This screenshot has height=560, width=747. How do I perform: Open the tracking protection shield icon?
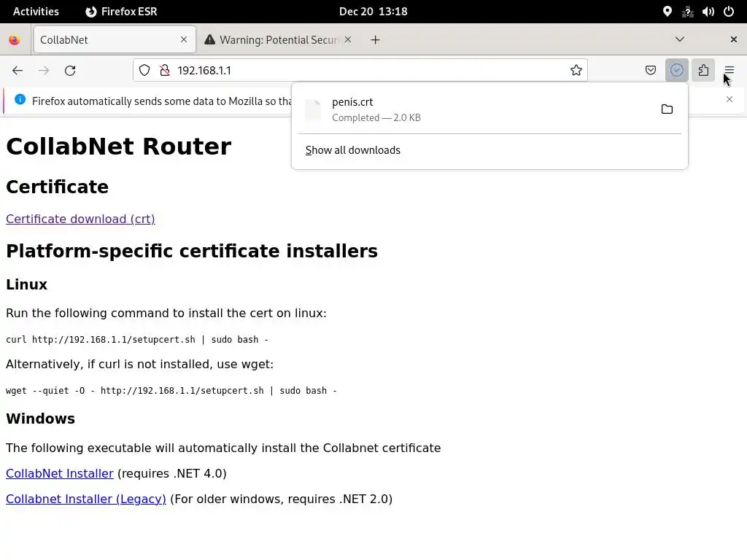click(144, 71)
